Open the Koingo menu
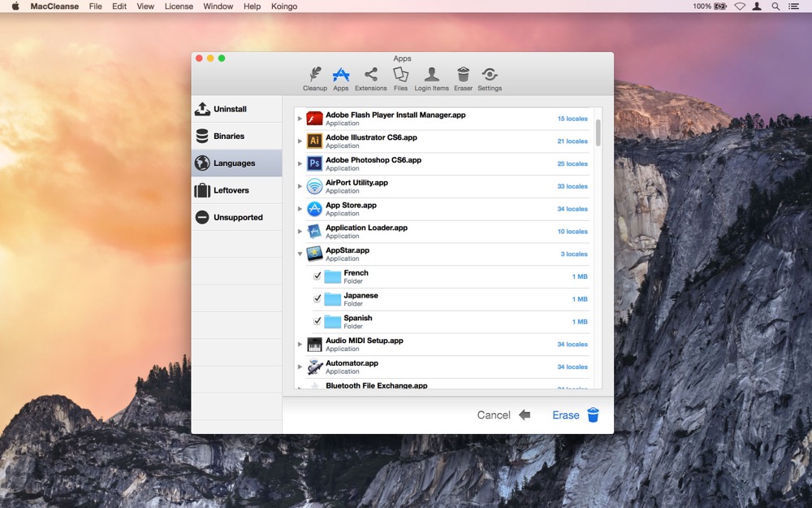The width and height of the screenshot is (812, 508). tap(284, 7)
